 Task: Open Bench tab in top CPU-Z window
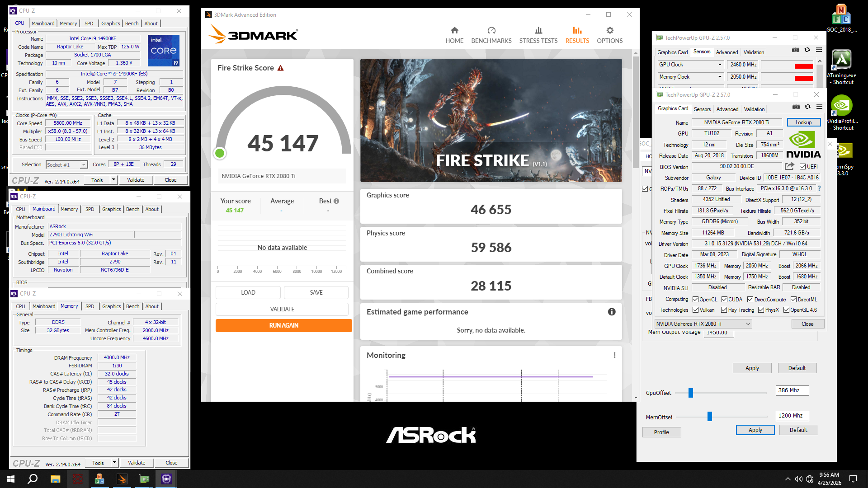click(x=132, y=23)
